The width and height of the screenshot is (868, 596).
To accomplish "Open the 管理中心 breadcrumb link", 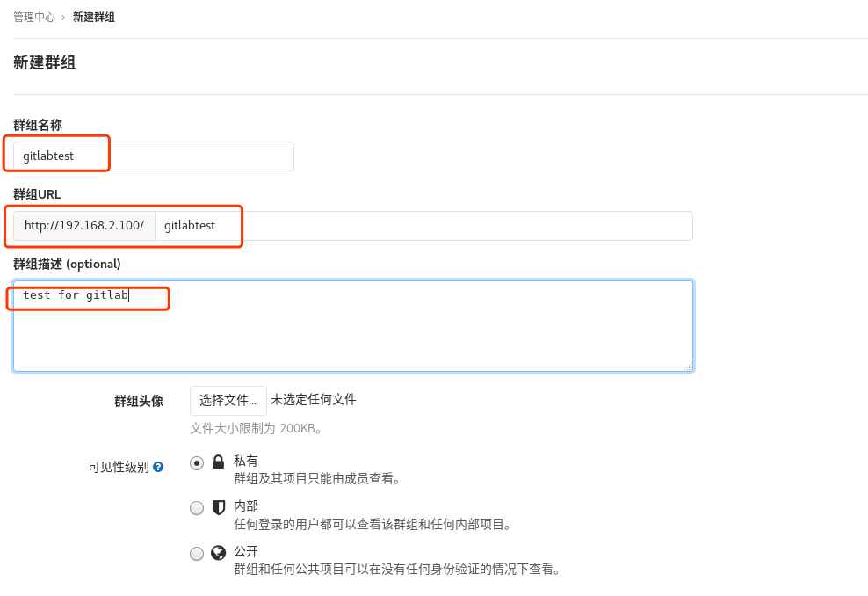I will (x=33, y=16).
